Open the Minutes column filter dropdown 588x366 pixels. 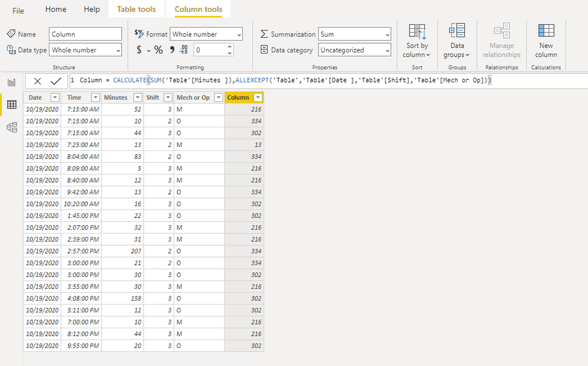(x=138, y=98)
